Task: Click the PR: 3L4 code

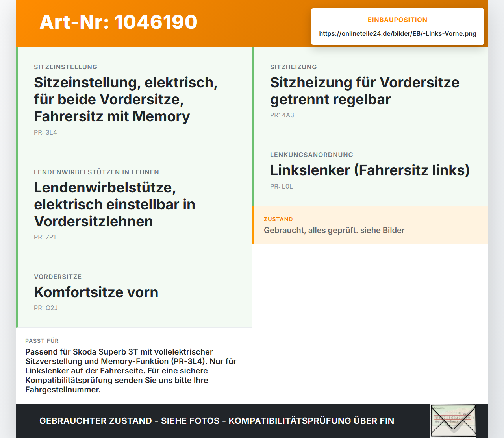Action: (x=45, y=132)
